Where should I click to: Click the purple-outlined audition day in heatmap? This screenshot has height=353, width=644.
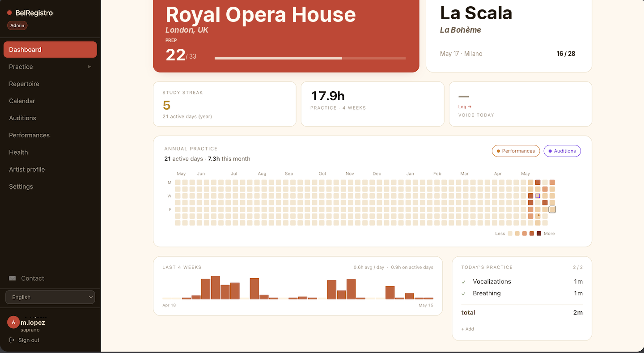pyautogui.click(x=538, y=196)
